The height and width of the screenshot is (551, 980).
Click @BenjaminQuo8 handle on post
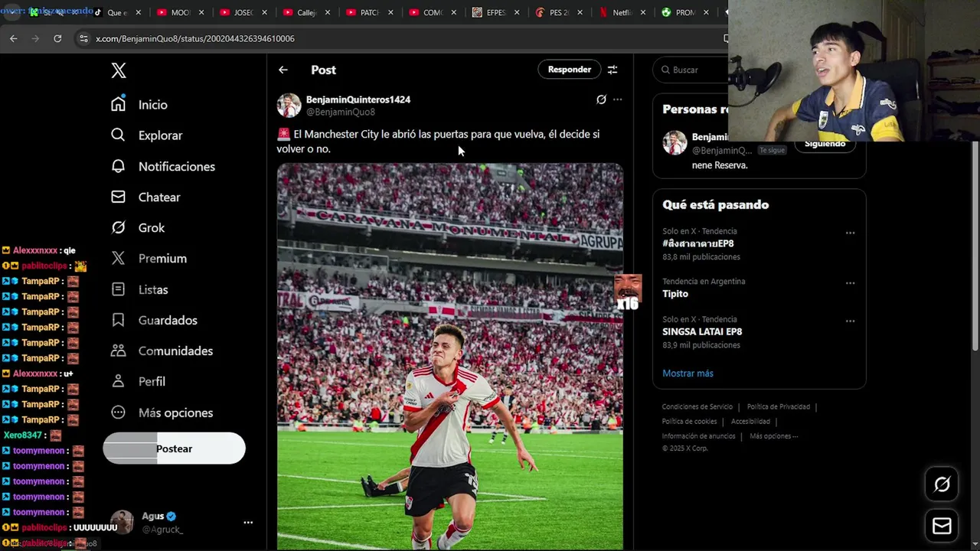pos(341,112)
